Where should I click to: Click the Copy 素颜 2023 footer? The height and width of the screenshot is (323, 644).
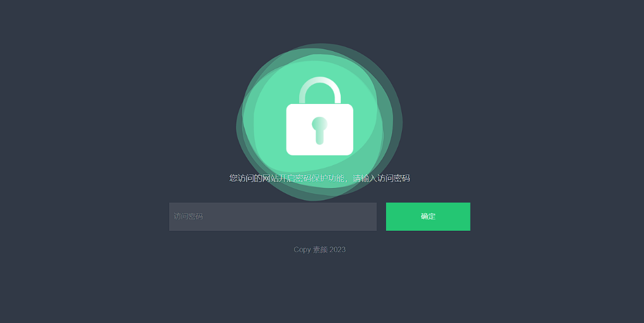pyautogui.click(x=320, y=250)
